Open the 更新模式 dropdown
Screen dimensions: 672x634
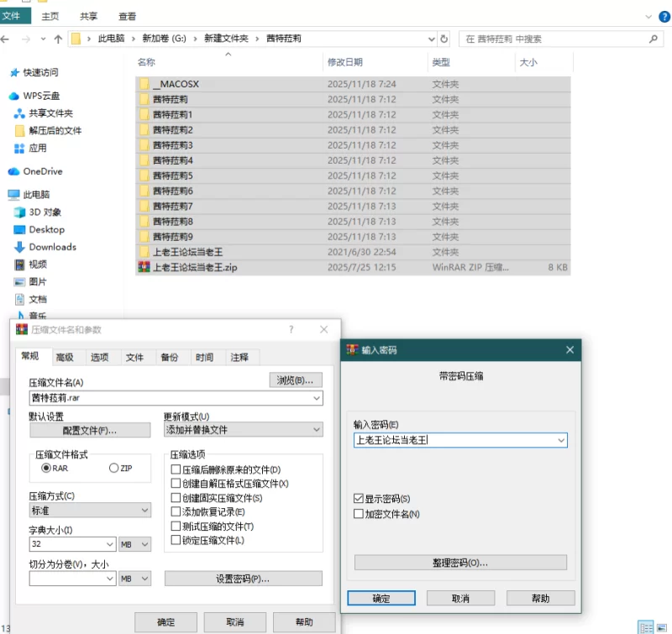244,430
